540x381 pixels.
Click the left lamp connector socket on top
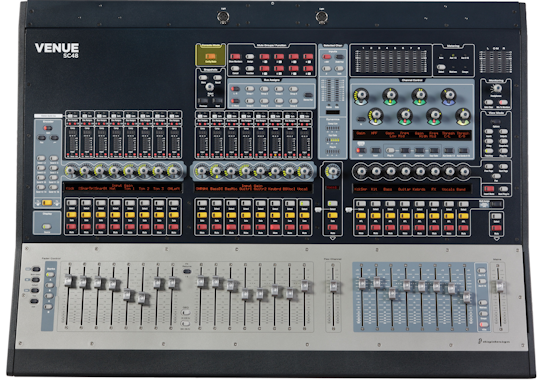[223, 17]
